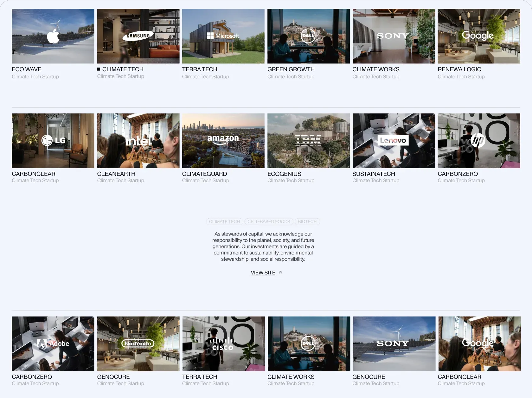Viewport: 532px width, 398px height.
Task: Select the CELL-BASED FOODS filter tag
Action: pos(269,221)
